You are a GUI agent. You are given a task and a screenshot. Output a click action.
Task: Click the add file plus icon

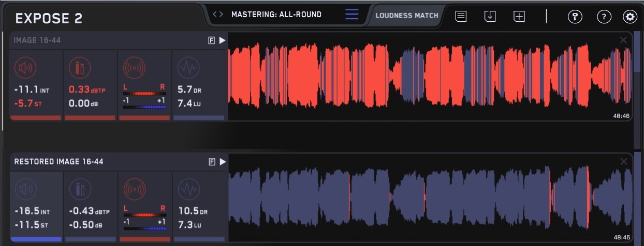[x=519, y=17]
